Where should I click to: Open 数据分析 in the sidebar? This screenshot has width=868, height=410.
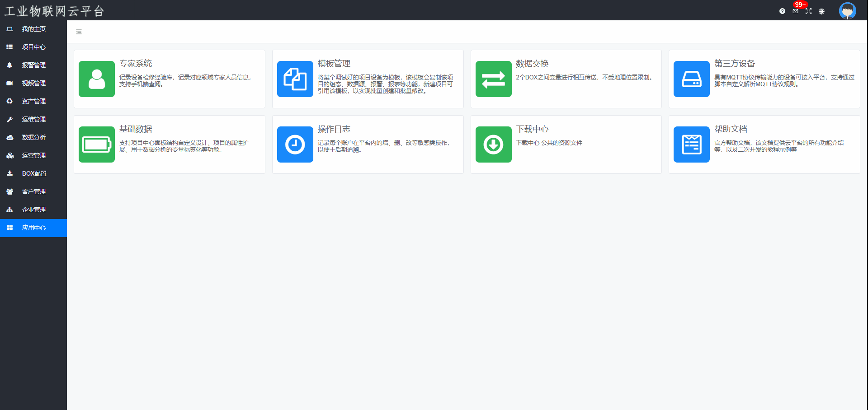(x=33, y=137)
